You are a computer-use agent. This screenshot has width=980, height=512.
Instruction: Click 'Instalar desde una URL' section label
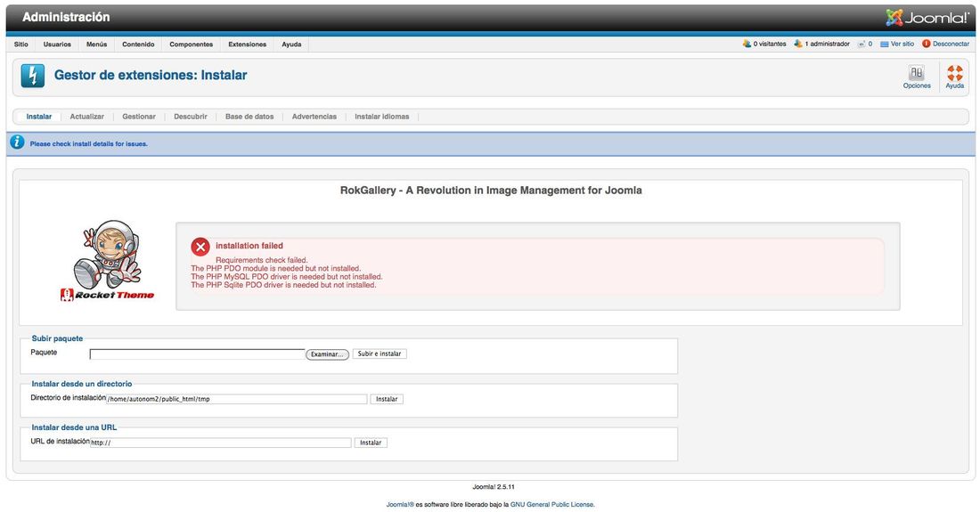tap(74, 427)
